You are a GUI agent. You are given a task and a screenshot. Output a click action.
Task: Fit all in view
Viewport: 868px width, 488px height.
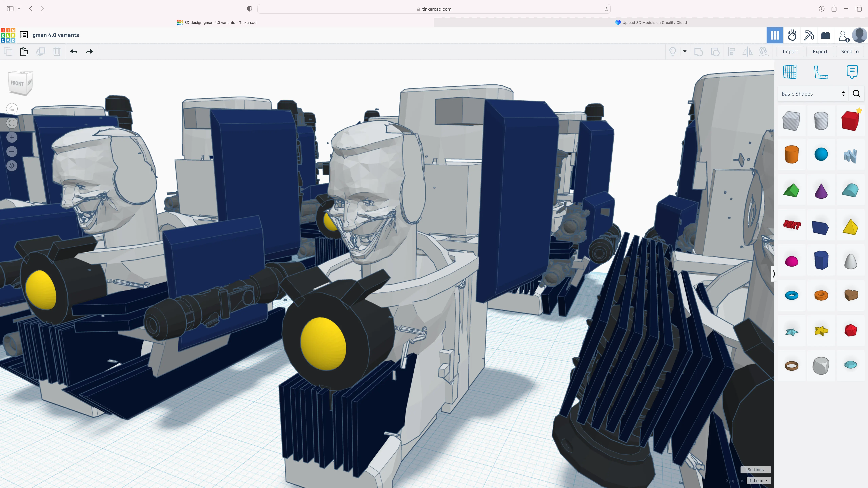[12, 123]
